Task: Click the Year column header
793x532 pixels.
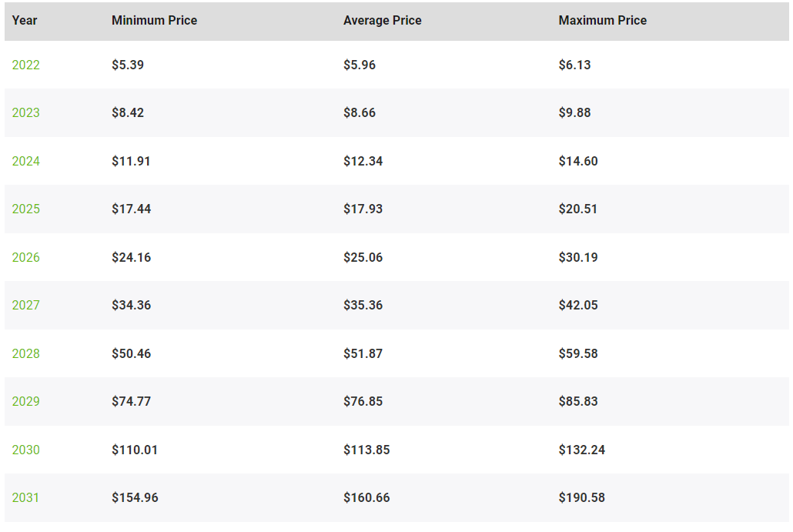Action: coord(25,20)
